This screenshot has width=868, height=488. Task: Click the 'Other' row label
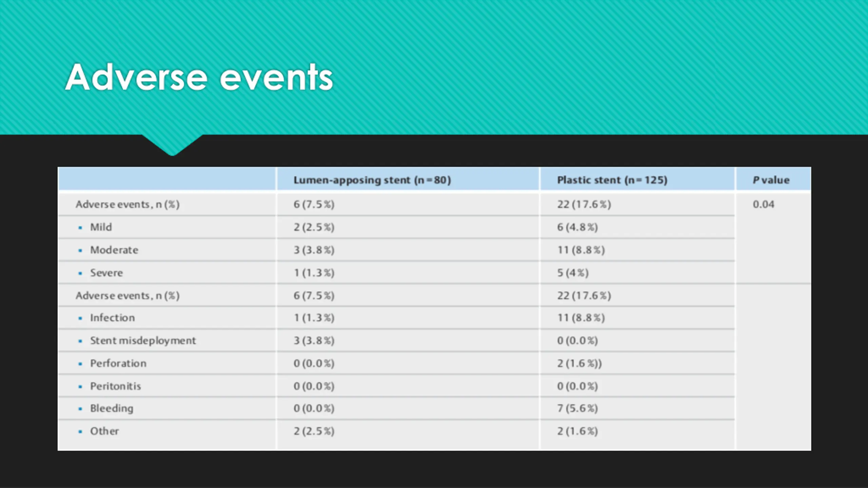pos(104,431)
